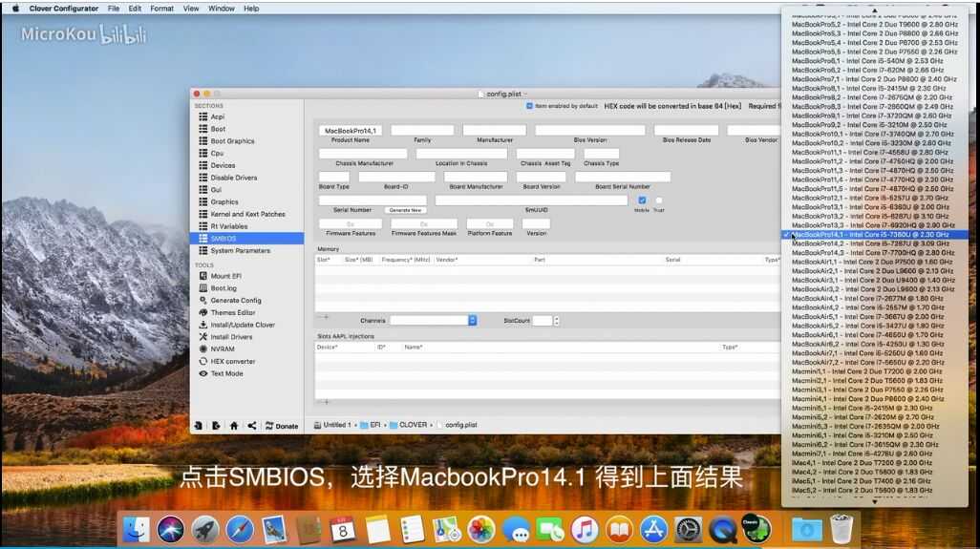The image size is (980, 549).
Task: Open the HEX converter tool
Action: [x=232, y=362]
